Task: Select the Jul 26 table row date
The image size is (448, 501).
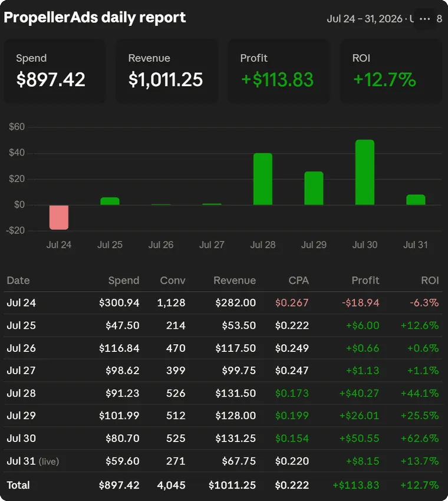Action: 21,348
